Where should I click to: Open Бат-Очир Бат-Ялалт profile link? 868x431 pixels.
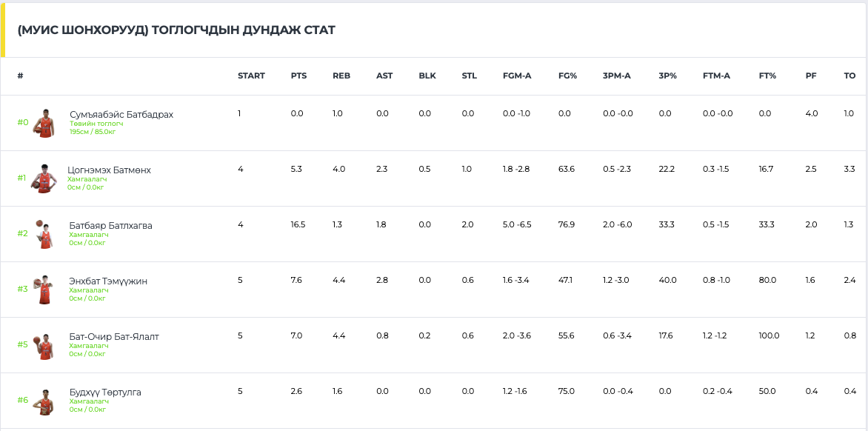(114, 336)
